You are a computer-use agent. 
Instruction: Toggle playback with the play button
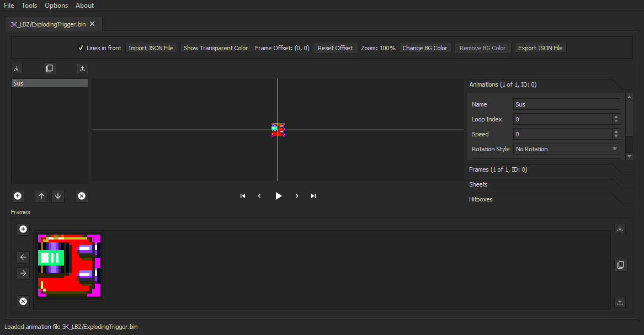[278, 196]
